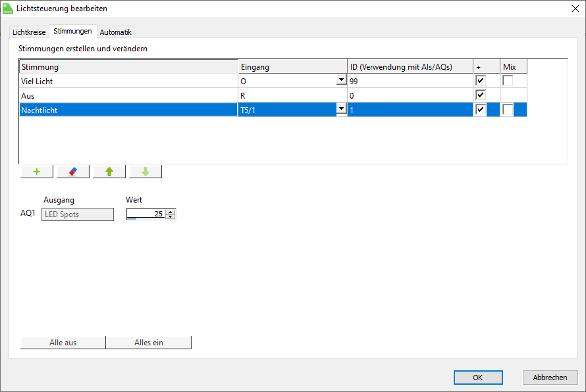Image resolution: width=586 pixels, height=392 pixels.
Task: Move the selected Stimmung down with the faded down arrow
Action: click(x=146, y=172)
